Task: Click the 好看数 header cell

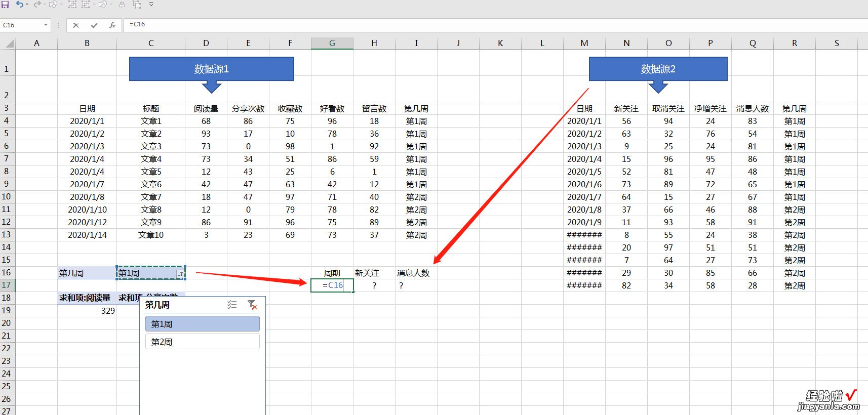Action: click(x=332, y=109)
